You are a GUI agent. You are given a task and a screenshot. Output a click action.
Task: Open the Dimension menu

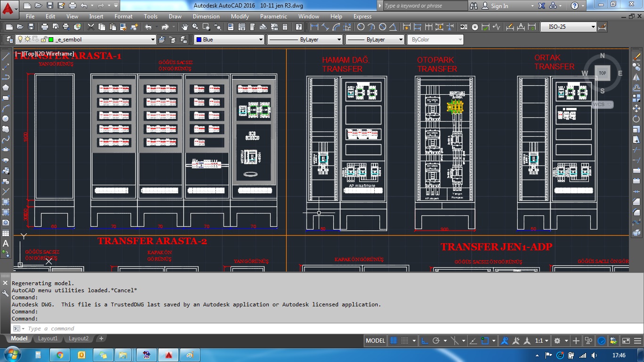[206, 16]
